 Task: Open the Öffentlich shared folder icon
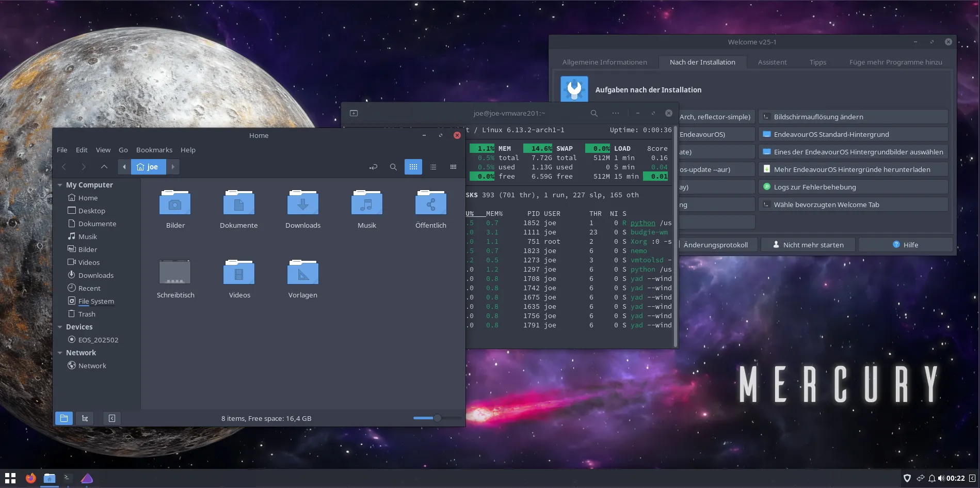click(431, 202)
